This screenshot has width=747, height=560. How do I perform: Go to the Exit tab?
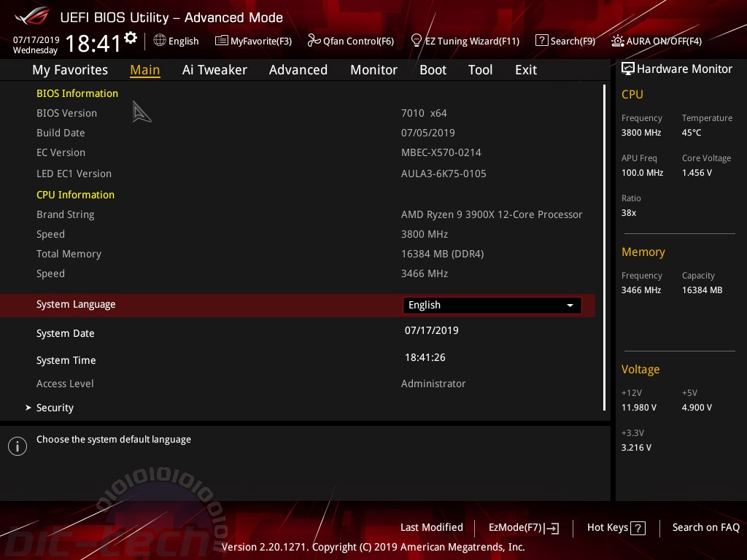pos(526,70)
